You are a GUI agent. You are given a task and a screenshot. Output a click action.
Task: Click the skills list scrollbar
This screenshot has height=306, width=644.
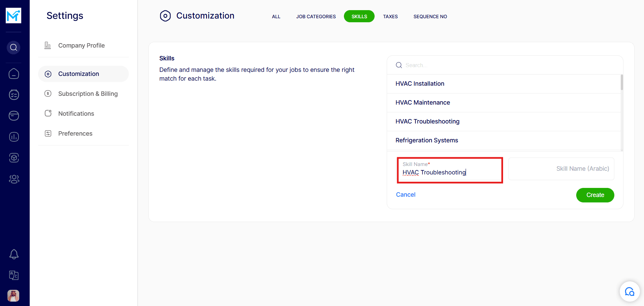click(621, 83)
